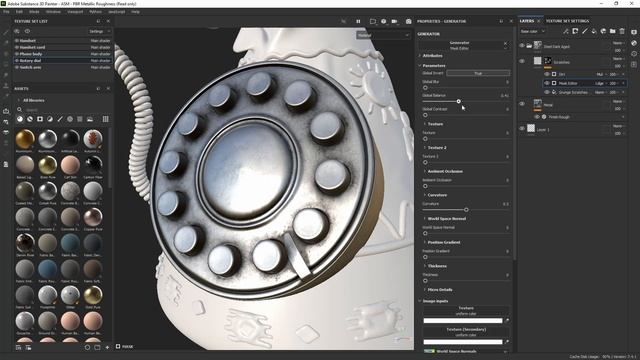This screenshot has height=360, width=640.
Task: Open the Viewport menu
Action: pos(75,12)
